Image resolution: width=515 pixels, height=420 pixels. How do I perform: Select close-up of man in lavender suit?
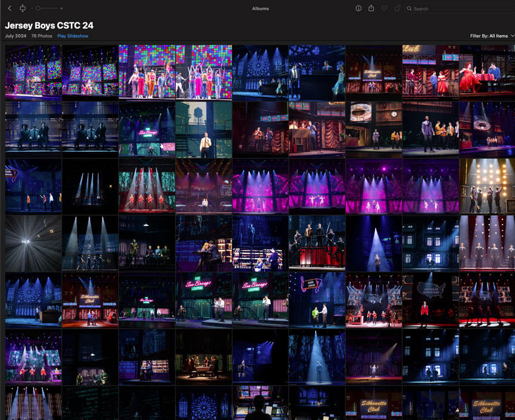coord(430,130)
